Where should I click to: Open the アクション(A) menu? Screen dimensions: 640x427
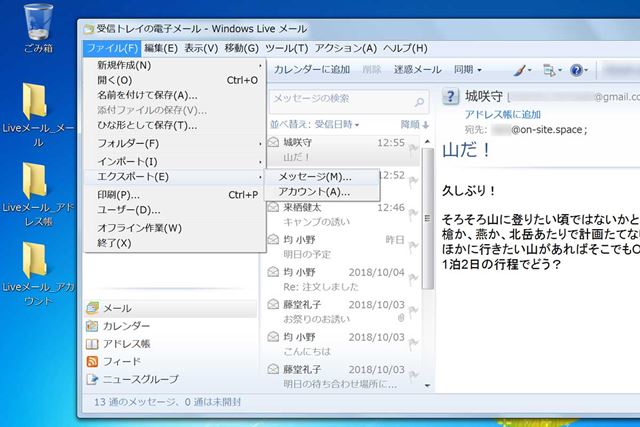click(345, 48)
